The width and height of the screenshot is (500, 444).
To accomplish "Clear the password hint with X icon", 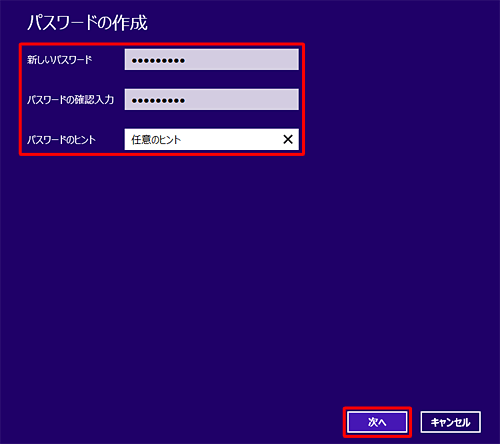I will [288, 139].
